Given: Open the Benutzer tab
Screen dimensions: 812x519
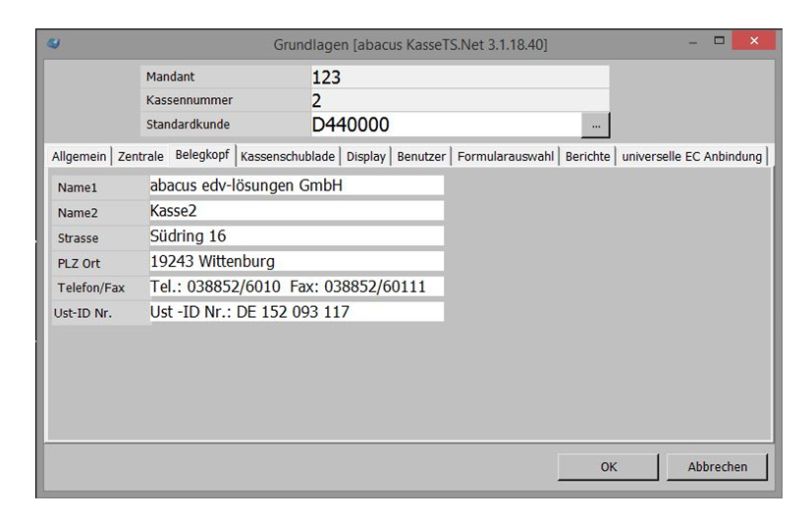Looking at the screenshot, I should click(x=421, y=156).
